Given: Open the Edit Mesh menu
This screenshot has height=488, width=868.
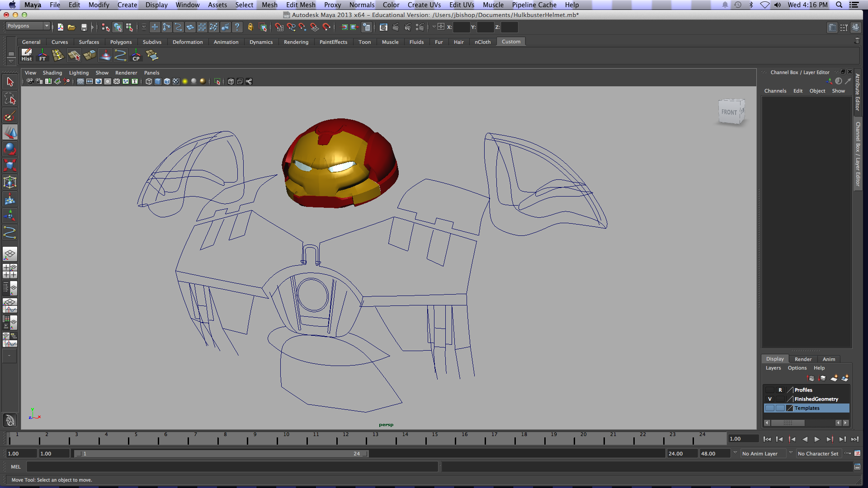Looking at the screenshot, I should pos(301,5).
